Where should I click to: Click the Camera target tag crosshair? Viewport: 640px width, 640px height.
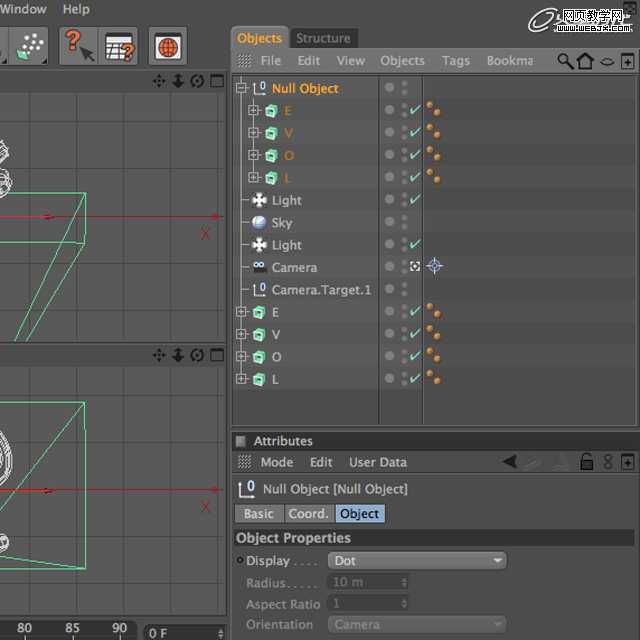pos(434,266)
